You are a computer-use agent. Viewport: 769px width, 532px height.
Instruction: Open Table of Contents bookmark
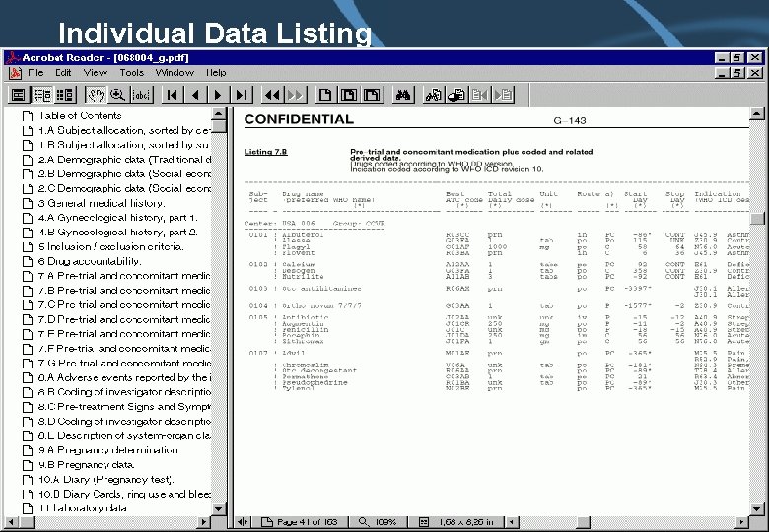point(80,116)
